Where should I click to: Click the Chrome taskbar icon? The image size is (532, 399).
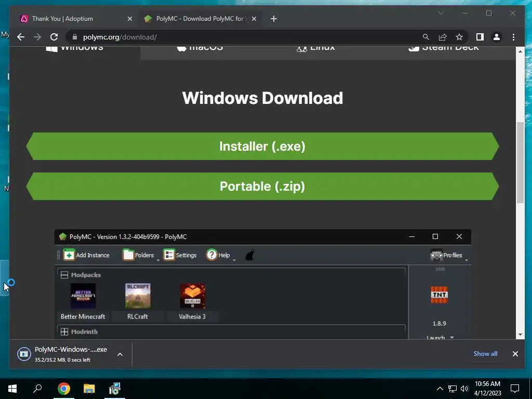[63, 389]
